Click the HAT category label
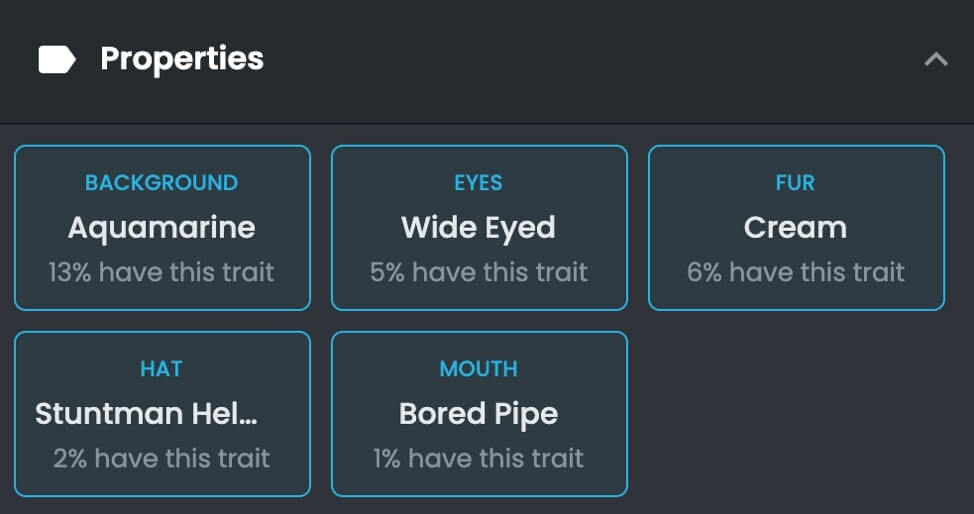974x514 pixels. tap(161, 369)
